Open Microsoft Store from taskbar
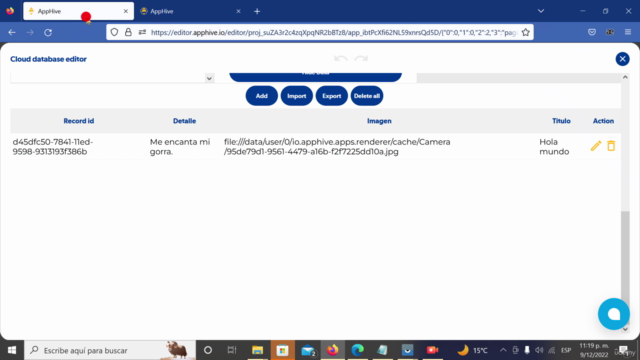 282,350
